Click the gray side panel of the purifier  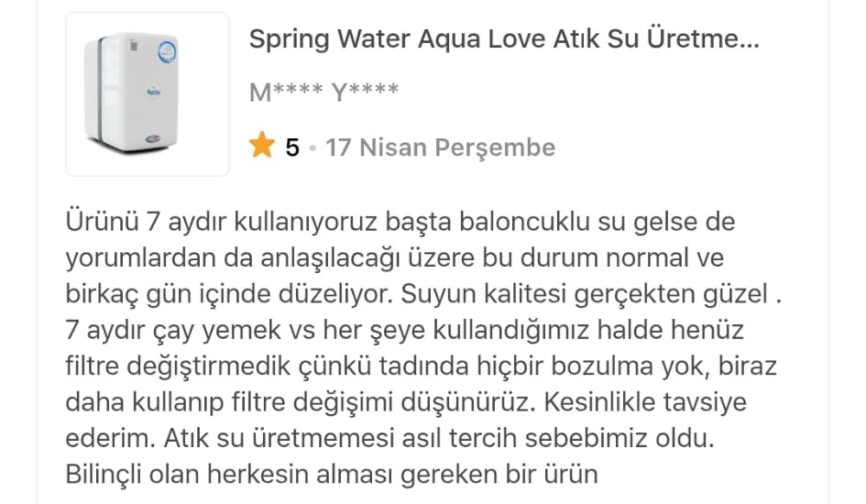point(101,88)
